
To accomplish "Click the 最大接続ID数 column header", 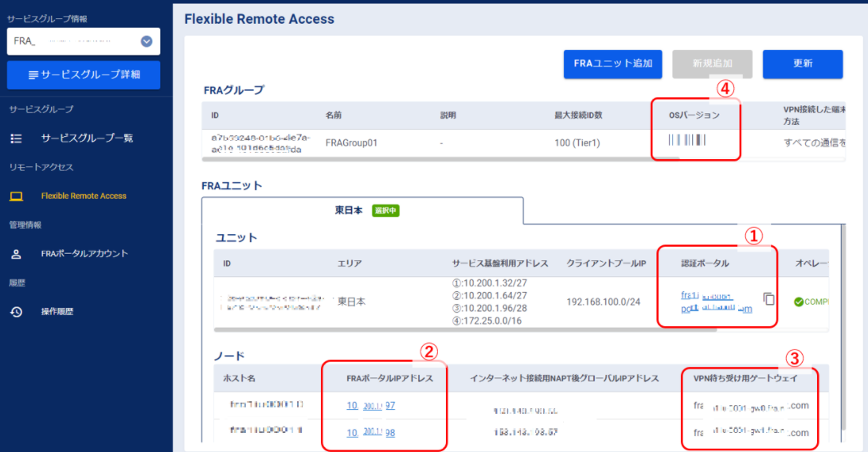I will 578,115.
